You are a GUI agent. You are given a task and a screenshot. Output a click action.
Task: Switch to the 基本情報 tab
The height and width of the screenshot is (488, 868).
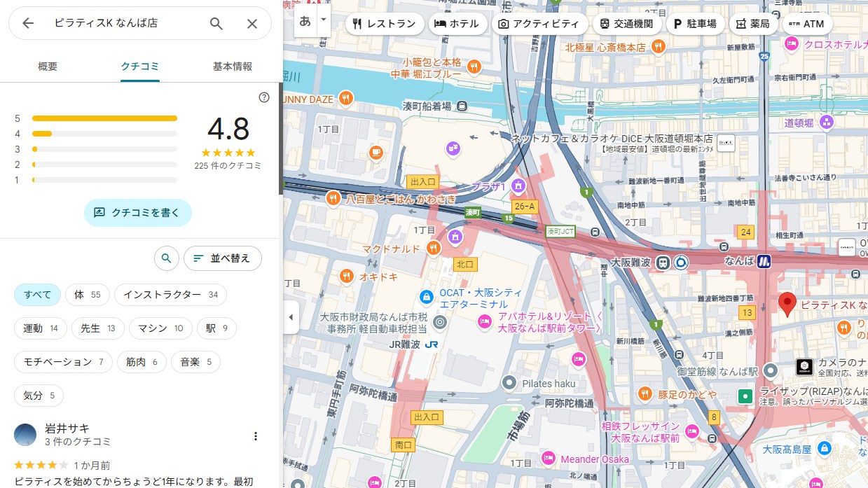click(x=233, y=67)
